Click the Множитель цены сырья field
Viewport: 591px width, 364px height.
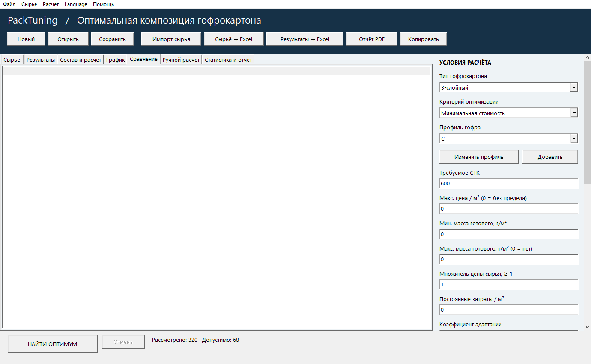pos(508,284)
